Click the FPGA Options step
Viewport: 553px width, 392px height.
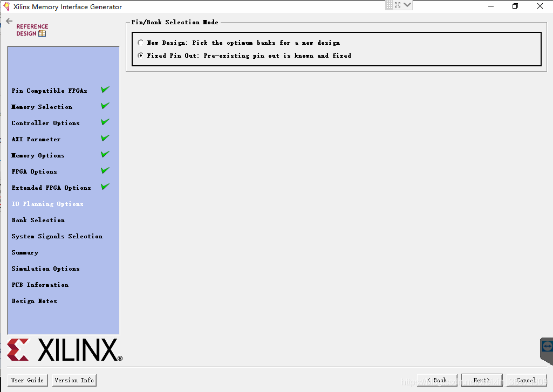(x=34, y=171)
